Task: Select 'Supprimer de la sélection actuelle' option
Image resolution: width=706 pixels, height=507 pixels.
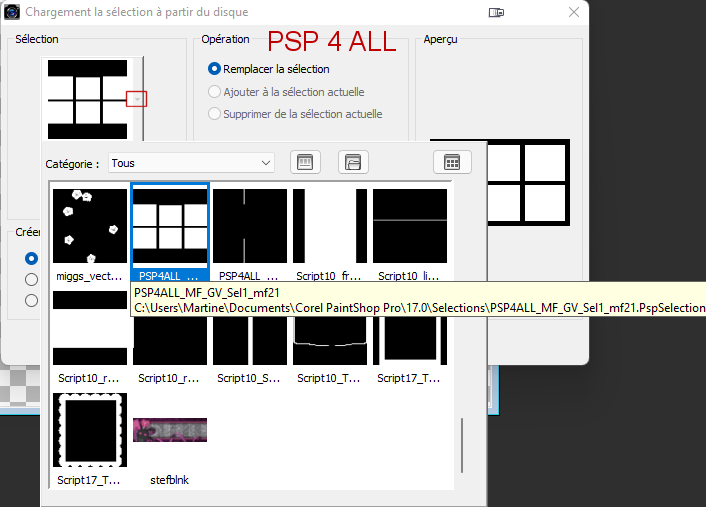Action: click(215, 114)
